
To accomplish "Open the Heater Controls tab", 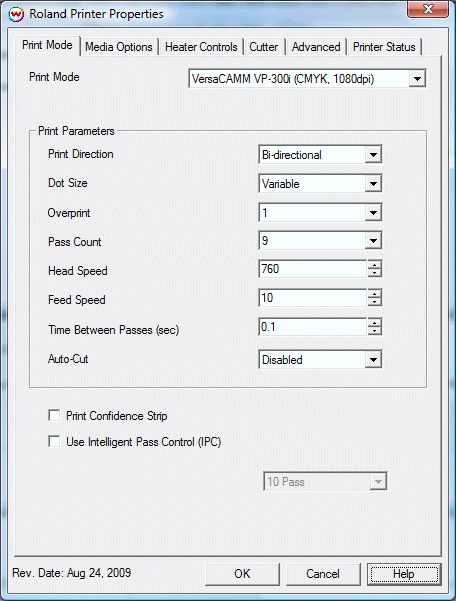I will tap(201, 47).
